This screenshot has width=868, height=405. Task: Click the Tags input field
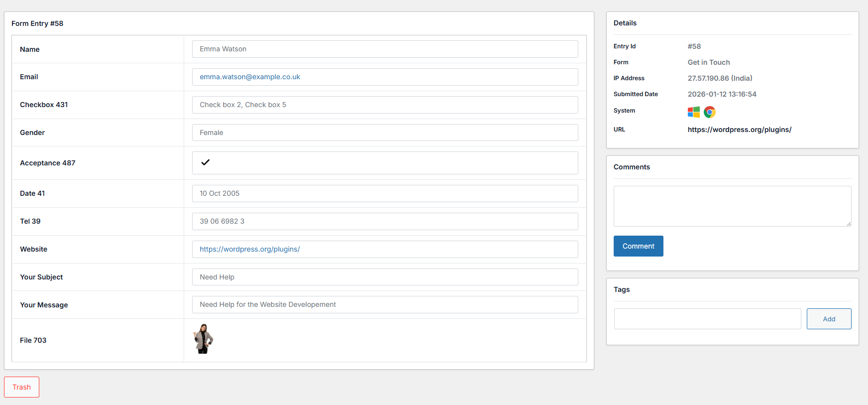point(707,319)
